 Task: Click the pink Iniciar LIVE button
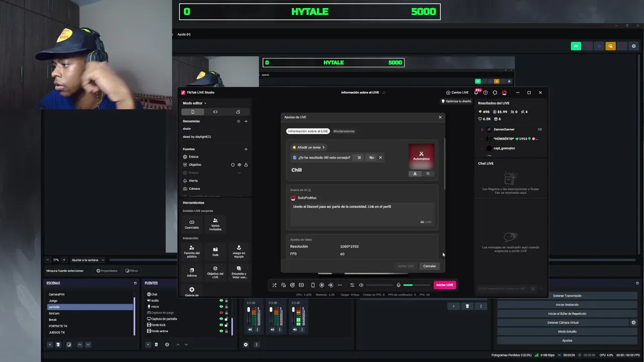[x=445, y=285]
